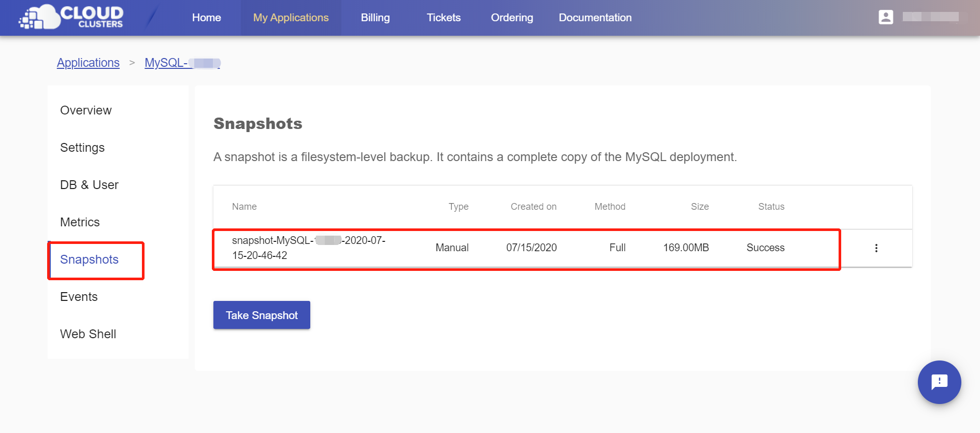Open the snapshot row three-dot menu

876,248
